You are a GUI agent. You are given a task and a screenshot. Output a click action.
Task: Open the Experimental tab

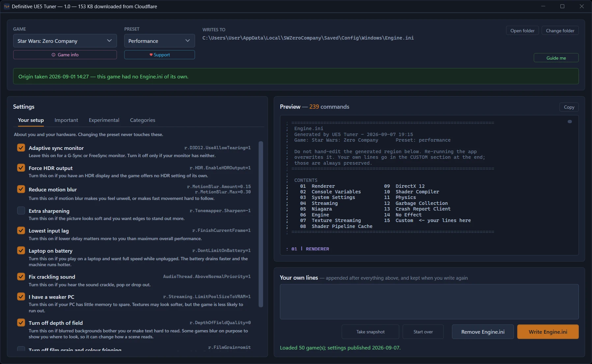(x=104, y=120)
